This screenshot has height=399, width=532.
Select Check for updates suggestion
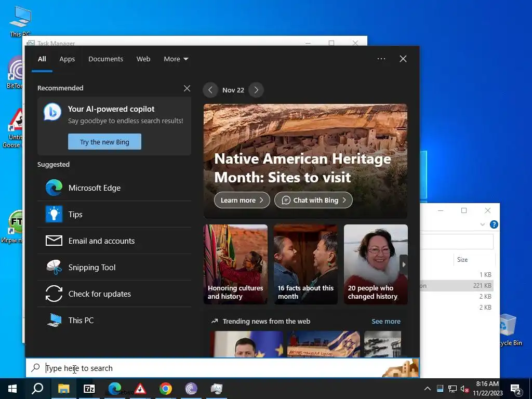pyautogui.click(x=114, y=294)
